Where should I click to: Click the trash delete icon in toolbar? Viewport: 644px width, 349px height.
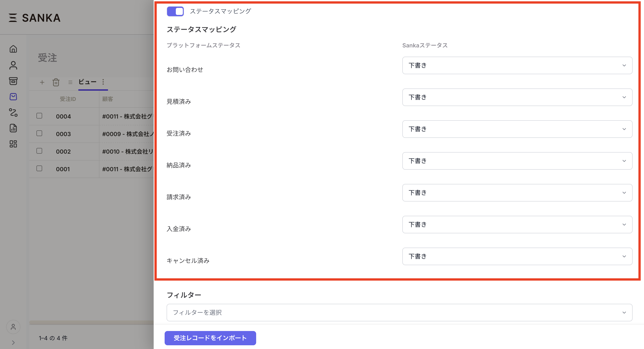56,82
